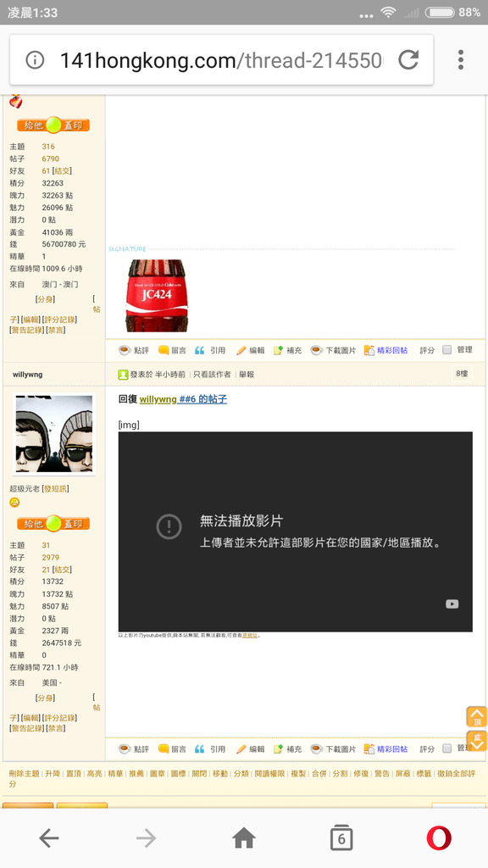Jump to page bottom with orange 底 button

(x=476, y=741)
